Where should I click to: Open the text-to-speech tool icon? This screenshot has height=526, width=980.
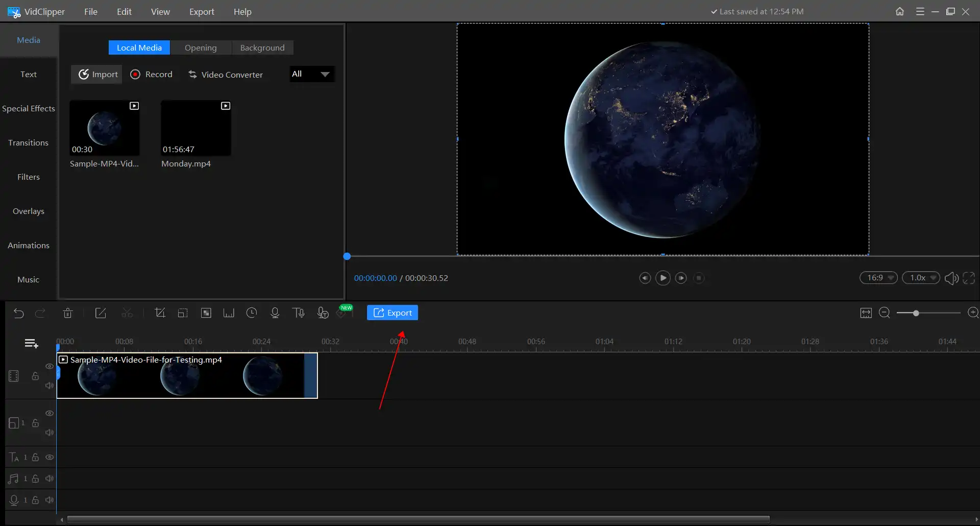299,313
